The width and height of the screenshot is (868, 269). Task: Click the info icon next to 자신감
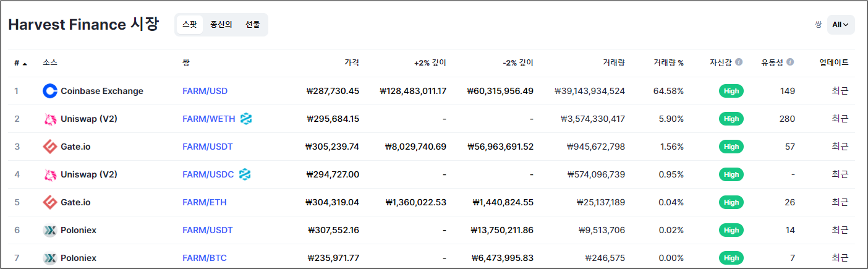[739, 62]
